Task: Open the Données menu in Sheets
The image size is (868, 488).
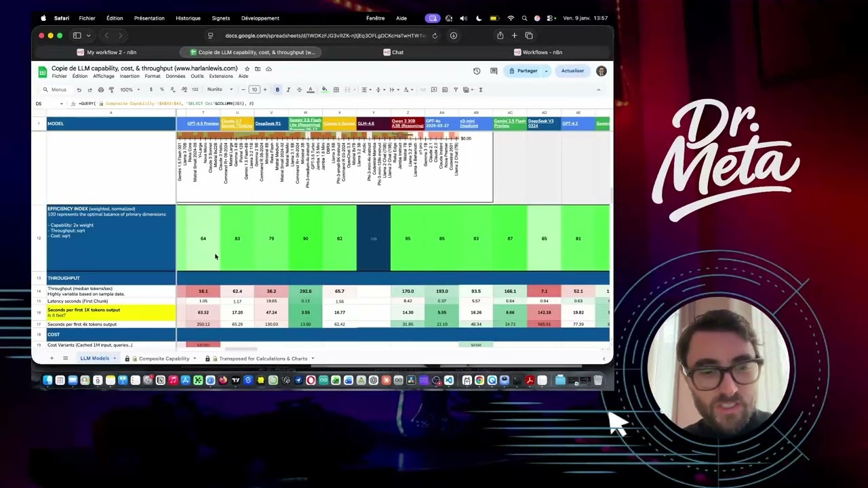Action: point(176,76)
